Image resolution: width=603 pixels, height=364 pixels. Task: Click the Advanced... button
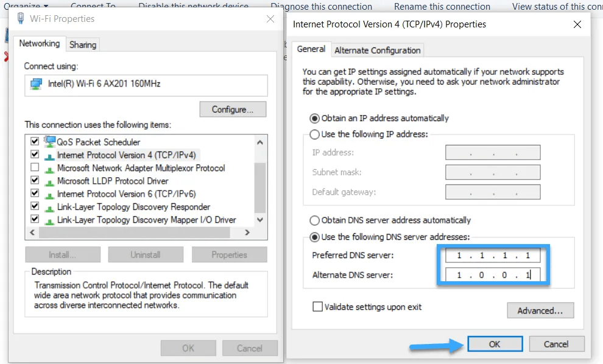[x=540, y=310]
